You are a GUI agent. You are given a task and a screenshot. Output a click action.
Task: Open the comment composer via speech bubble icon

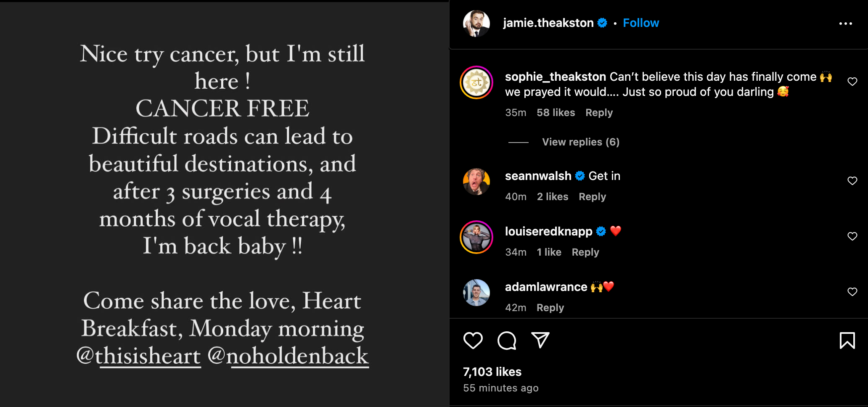507,341
